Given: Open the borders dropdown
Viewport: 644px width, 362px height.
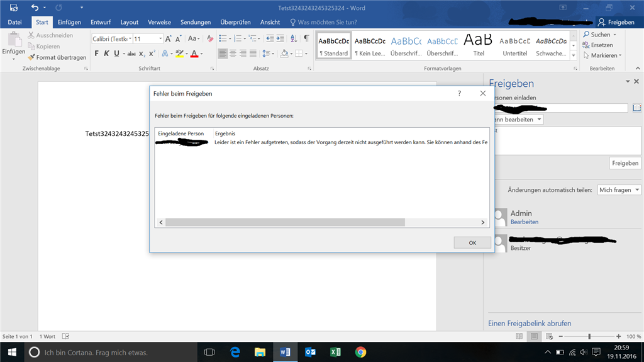Looking at the screenshot, I should 306,54.
